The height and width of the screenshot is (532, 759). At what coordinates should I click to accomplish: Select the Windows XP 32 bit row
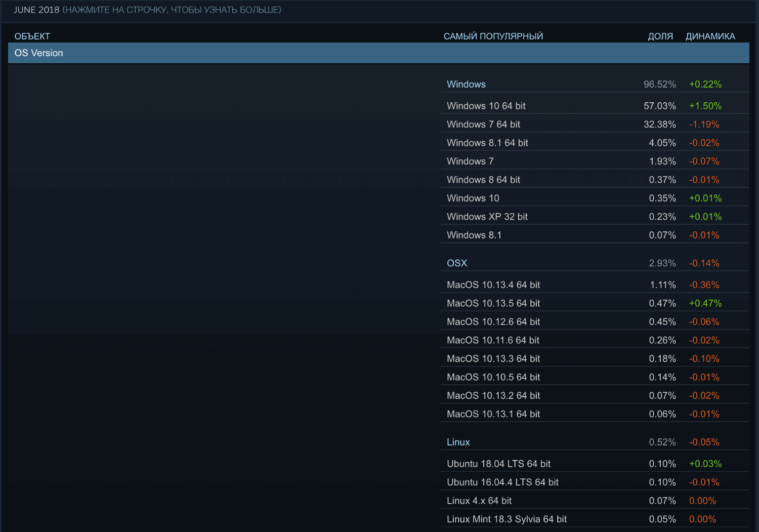[x=595, y=217]
